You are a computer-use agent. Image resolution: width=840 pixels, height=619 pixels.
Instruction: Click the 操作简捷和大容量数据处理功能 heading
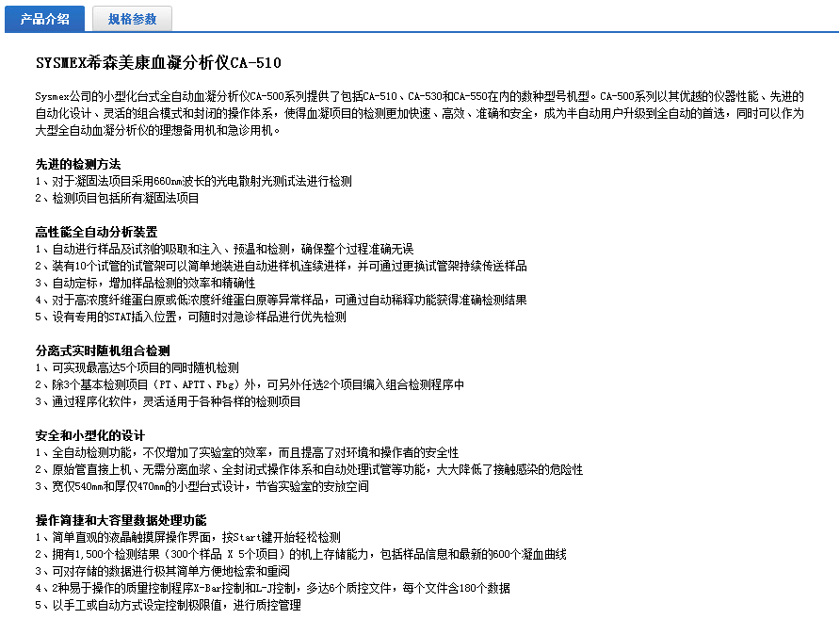click(x=121, y=520)
